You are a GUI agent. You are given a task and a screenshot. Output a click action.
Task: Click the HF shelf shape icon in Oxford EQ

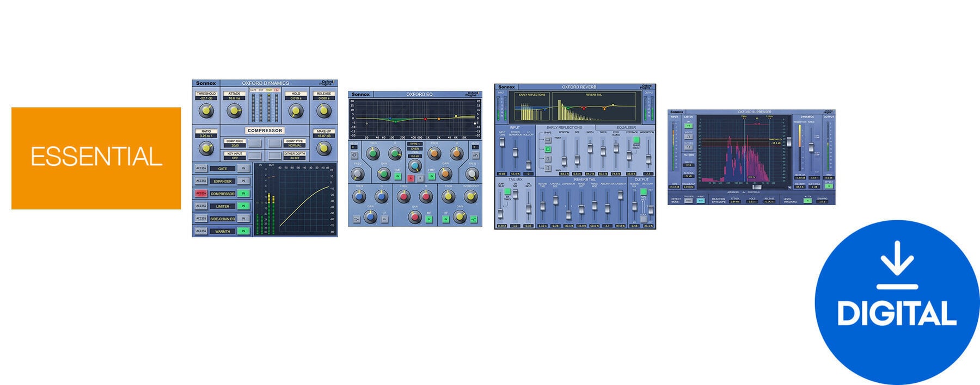(474, 219)
